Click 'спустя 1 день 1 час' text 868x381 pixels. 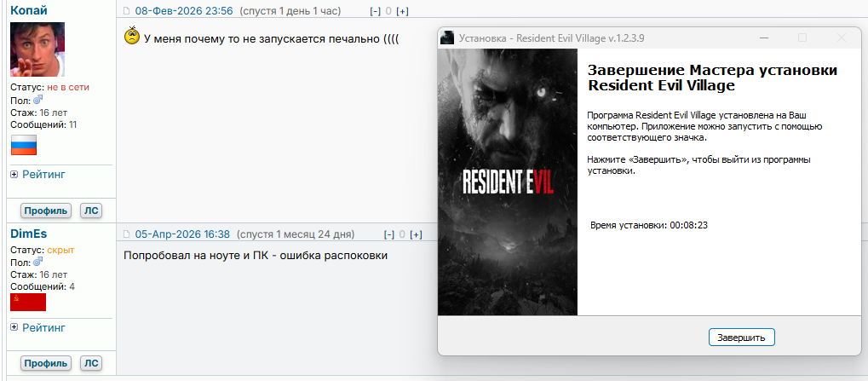click(x=290, y=11)
